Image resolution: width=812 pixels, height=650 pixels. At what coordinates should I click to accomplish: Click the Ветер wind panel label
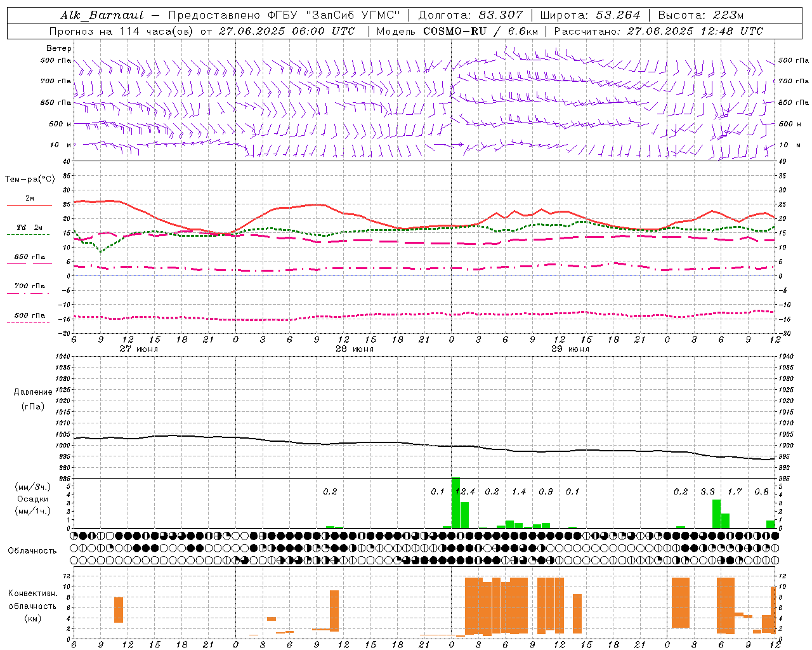coord(58,48)
